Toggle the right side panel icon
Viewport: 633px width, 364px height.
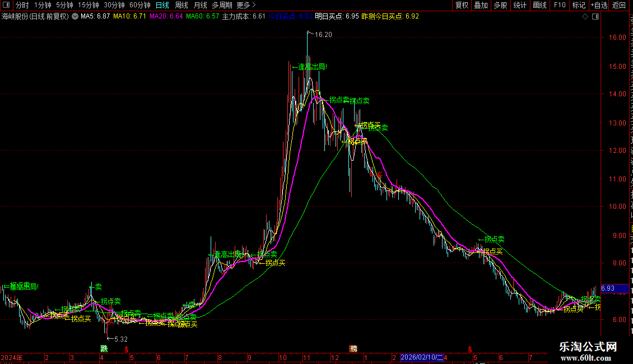point(595,17)
